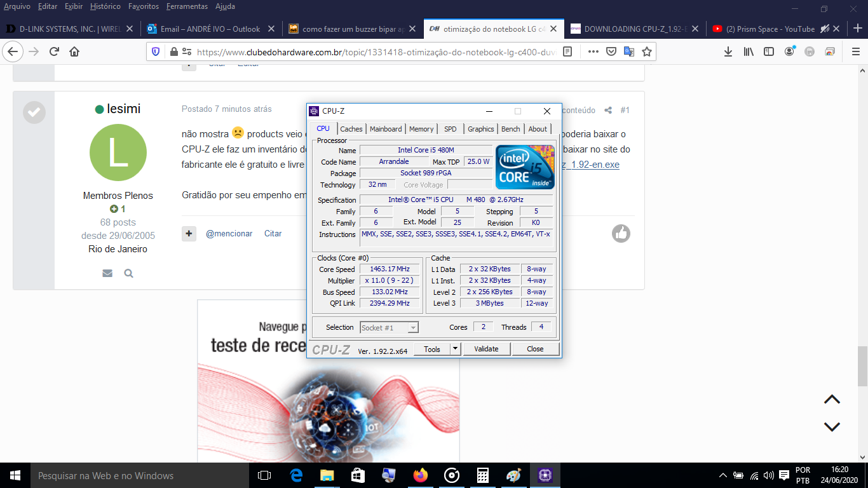Click the Citar link under the post
Image resolution: width=868 pixels, height=488 pixels.
pos(273,233)
